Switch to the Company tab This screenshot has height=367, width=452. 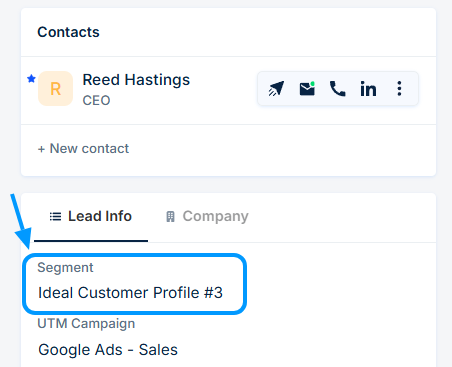coord(207,216)
